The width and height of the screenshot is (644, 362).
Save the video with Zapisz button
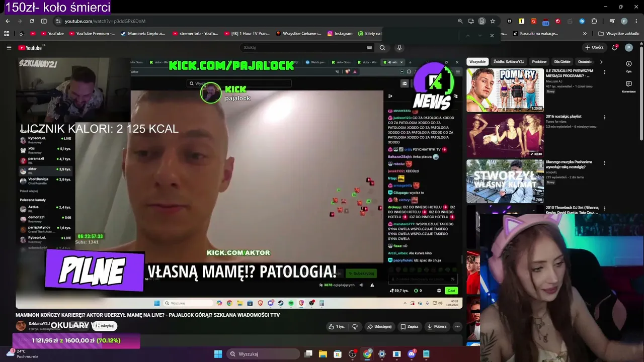point(410,327)
